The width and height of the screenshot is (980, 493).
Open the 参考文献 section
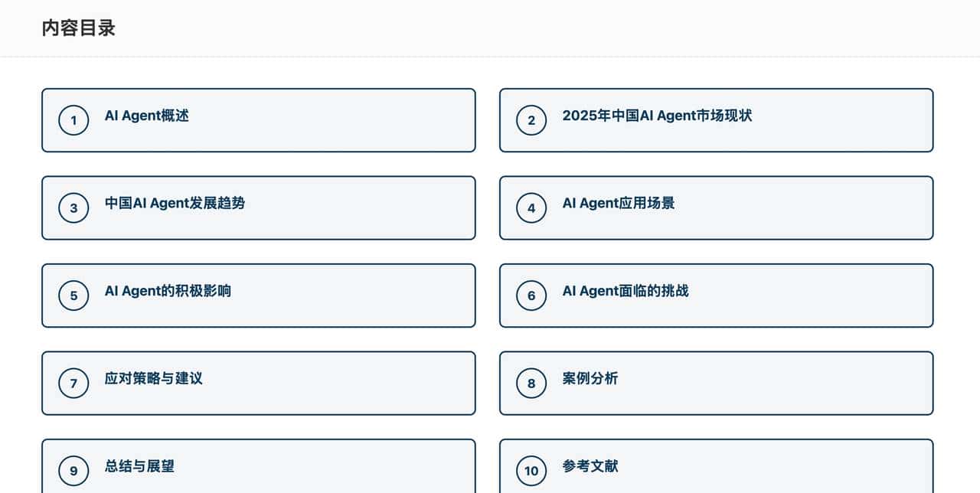[x=717, y=465]
